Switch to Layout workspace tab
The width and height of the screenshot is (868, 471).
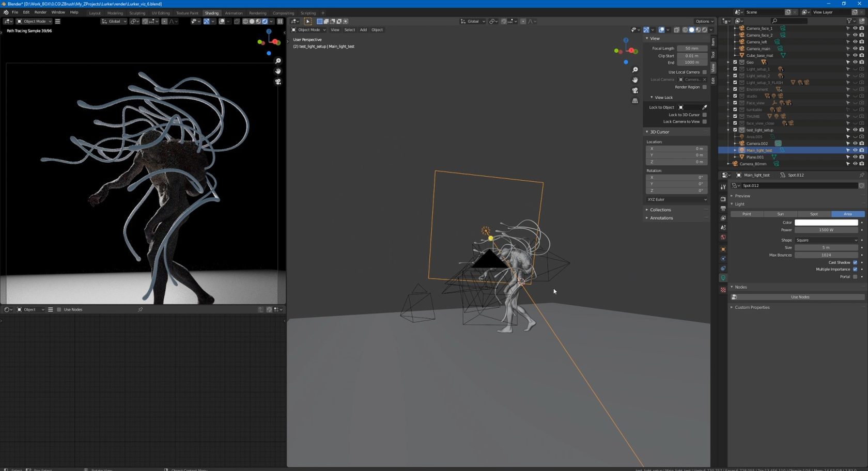(95, 13)
